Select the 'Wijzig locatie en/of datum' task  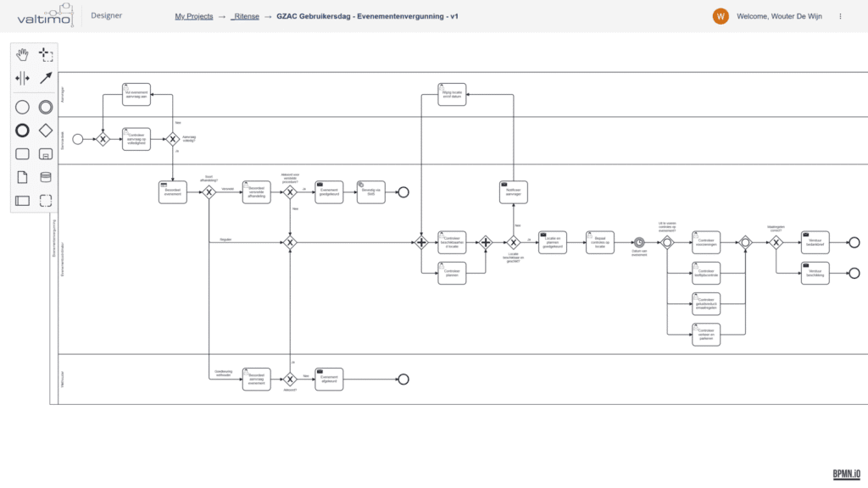click(452, 95)
